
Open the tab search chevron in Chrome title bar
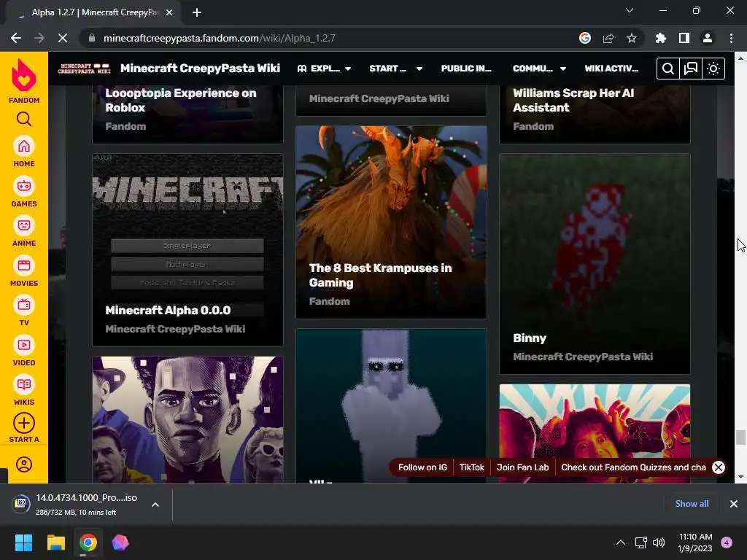630,10
